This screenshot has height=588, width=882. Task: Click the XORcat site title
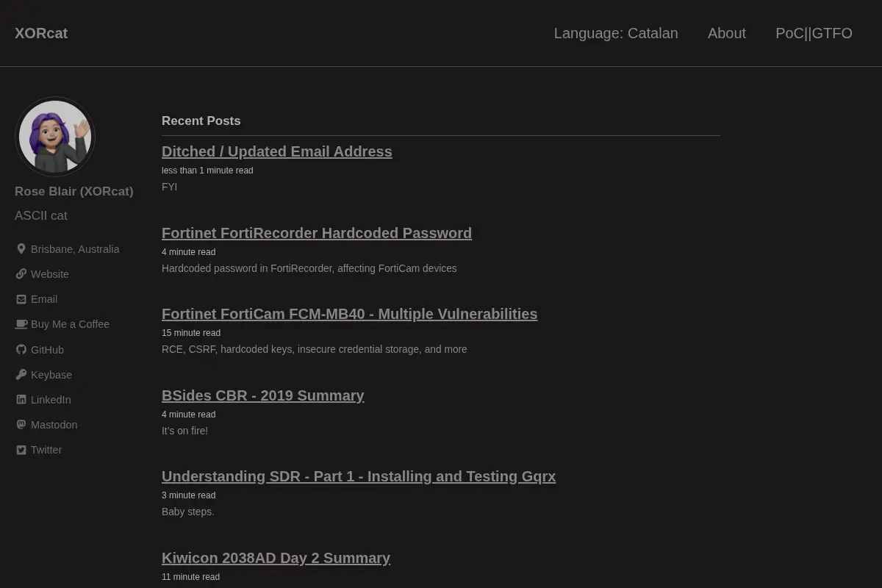[x=41, y=33]
